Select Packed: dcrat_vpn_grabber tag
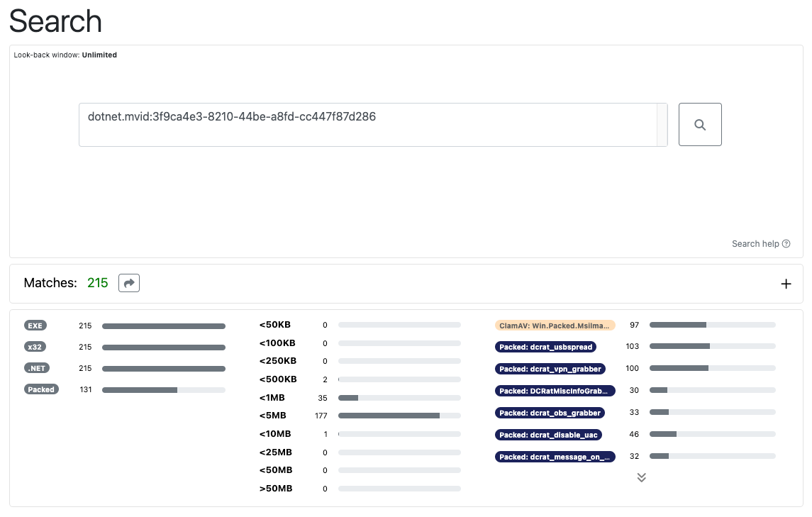The width and height of the screenshot is (812, 517). pyautogui.click(x=550, y=369)
